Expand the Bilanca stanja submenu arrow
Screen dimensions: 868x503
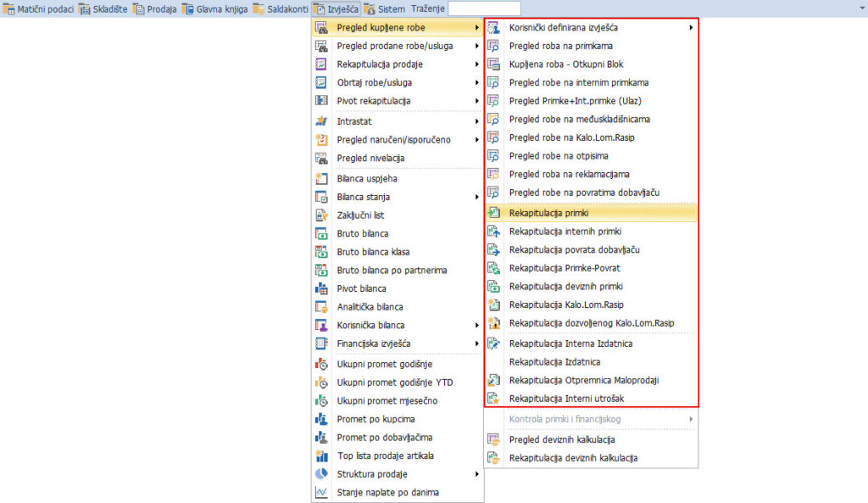477,197
